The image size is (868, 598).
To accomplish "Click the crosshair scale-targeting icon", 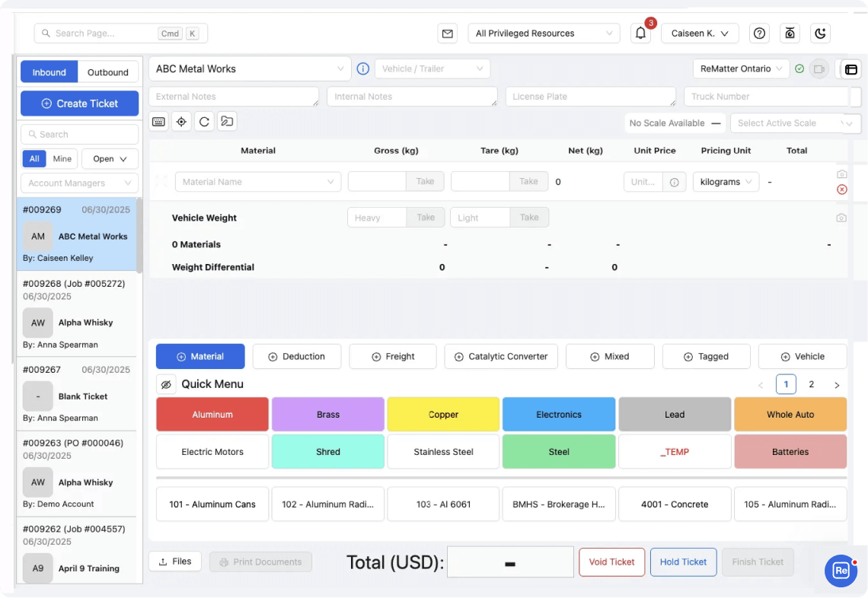I will [181, 121].
